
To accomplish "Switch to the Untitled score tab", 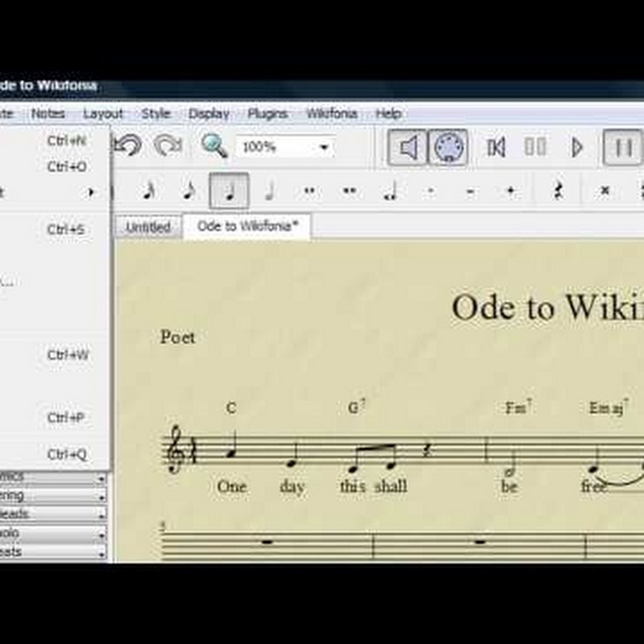I will (x=148, y=227).
